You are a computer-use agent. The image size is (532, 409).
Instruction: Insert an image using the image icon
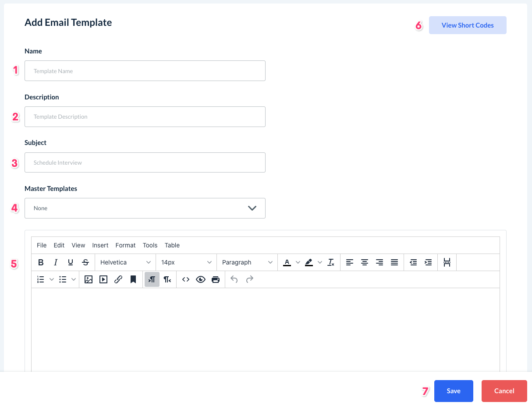[89, 279]
